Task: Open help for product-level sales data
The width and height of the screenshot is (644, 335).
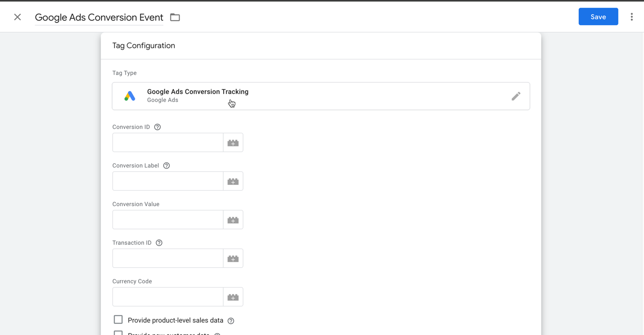Action: coord(231,321)
